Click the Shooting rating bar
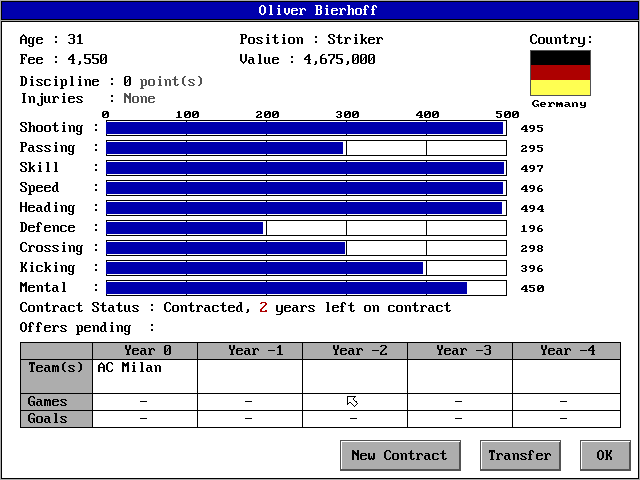The image size is (640, 480). [x=306, y=128]
